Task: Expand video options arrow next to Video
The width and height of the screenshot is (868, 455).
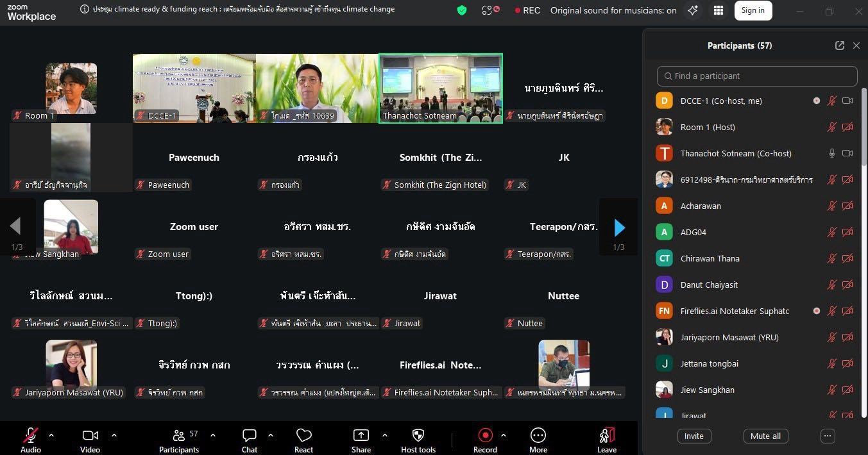Action: coord(114,435)
